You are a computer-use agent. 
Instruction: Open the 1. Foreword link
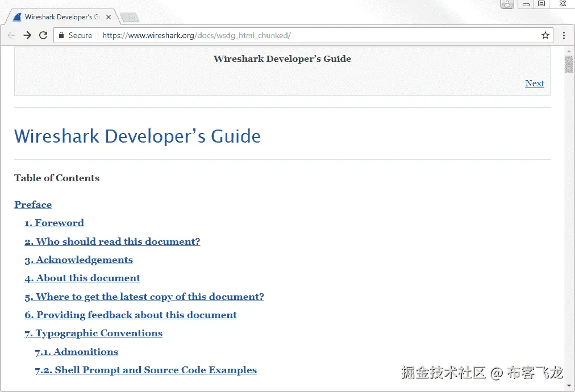(55, 223)
